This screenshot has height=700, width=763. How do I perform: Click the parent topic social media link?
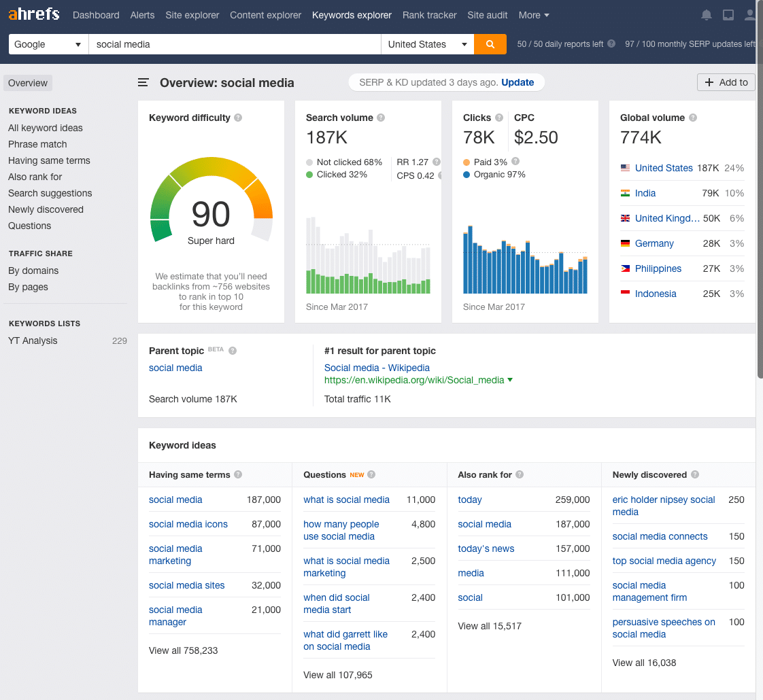(x=175, y=368)
